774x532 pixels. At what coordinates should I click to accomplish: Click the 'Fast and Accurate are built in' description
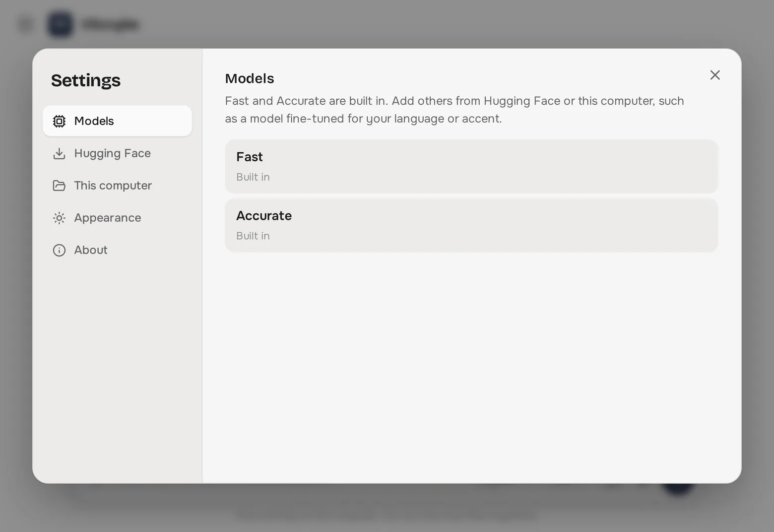pos(454,110)
